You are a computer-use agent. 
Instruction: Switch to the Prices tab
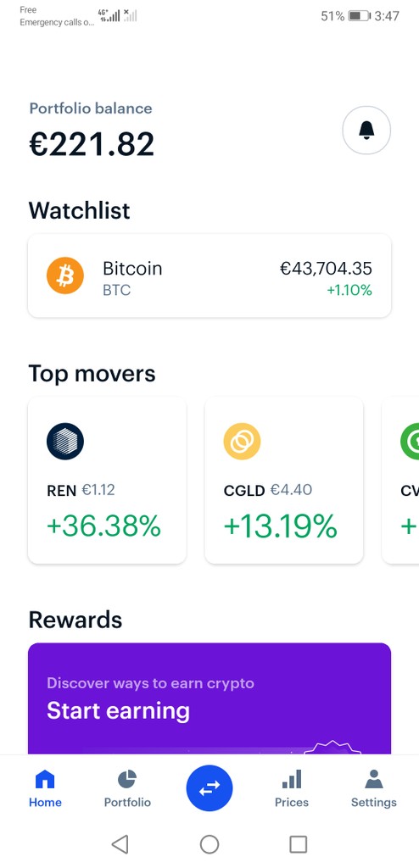pos(292,788)
